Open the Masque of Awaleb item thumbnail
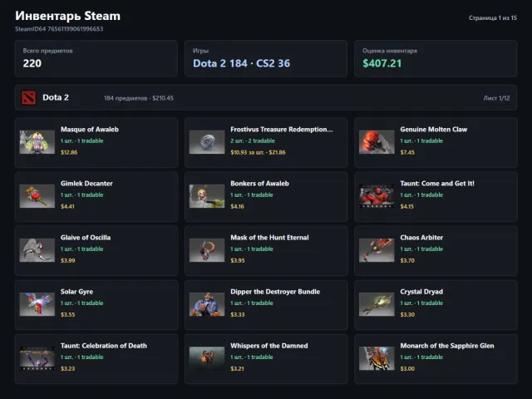Screen dimensions: 532x399 (x=37, y=142)
